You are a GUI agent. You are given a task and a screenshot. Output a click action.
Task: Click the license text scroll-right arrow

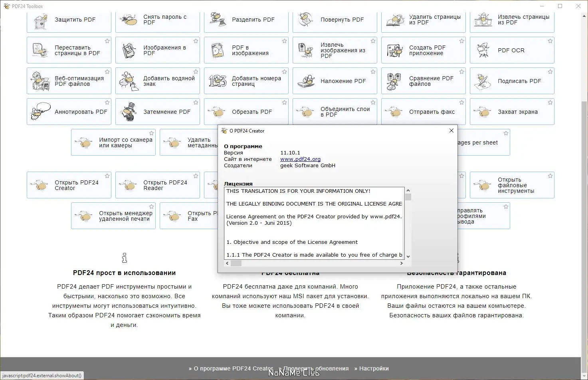point(401,263)
